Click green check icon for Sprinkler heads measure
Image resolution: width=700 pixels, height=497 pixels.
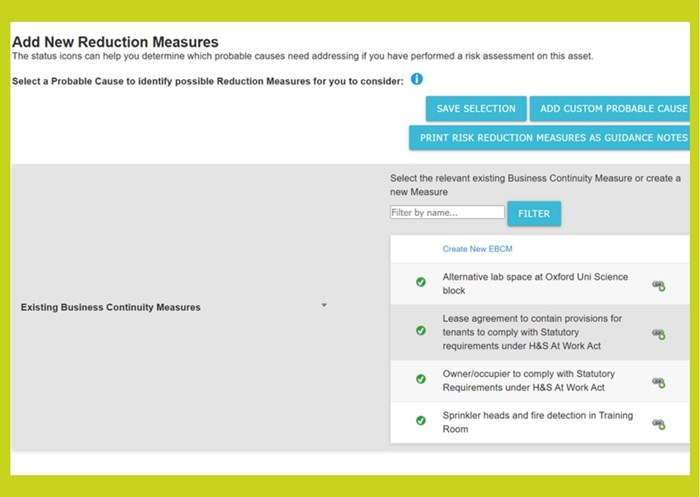pos(421,421)
